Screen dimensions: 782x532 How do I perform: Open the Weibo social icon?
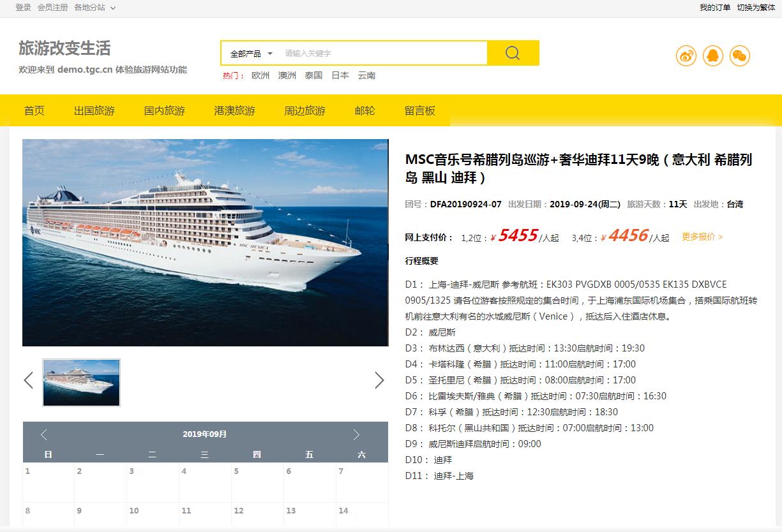click(686, 55)
